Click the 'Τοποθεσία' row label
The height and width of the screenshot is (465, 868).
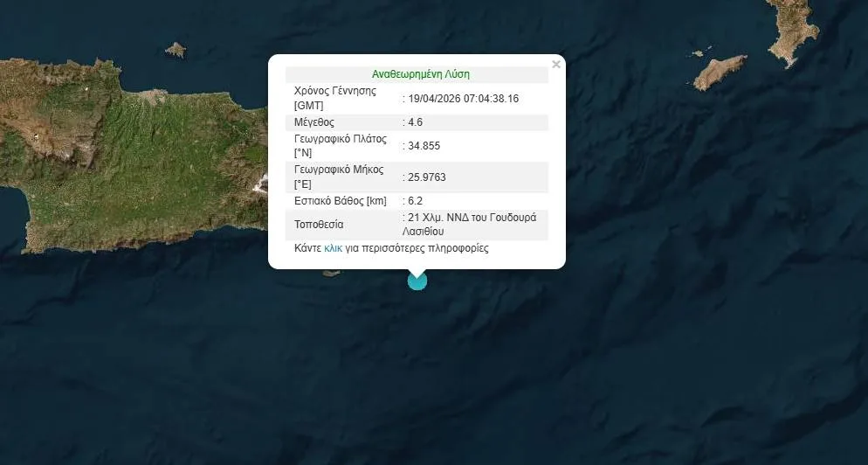click(x=319, y=225)
